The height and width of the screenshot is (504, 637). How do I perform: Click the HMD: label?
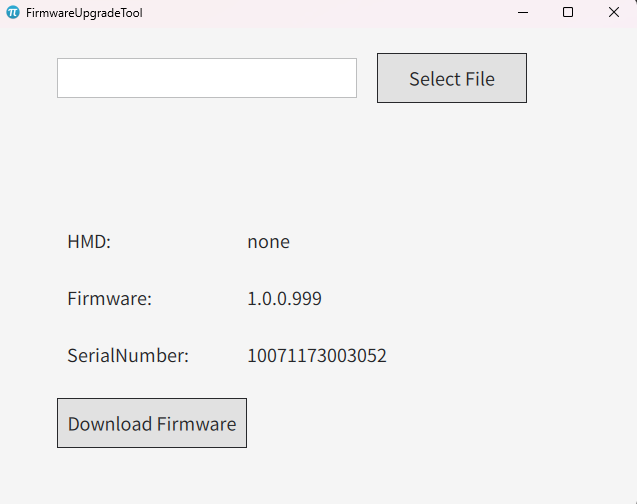pos(89,242)
